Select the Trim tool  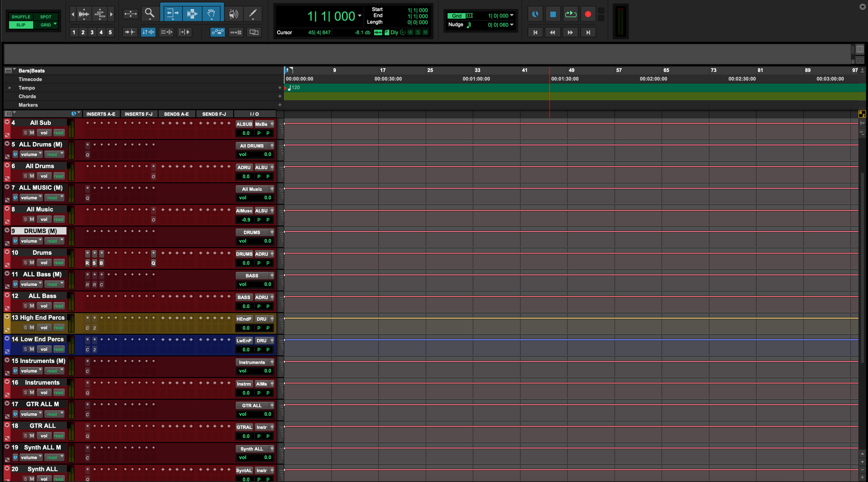[x=172, y=14]
